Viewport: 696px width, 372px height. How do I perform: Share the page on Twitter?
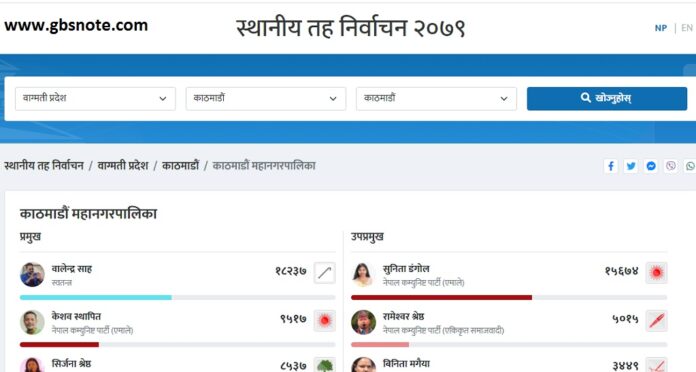631,166
